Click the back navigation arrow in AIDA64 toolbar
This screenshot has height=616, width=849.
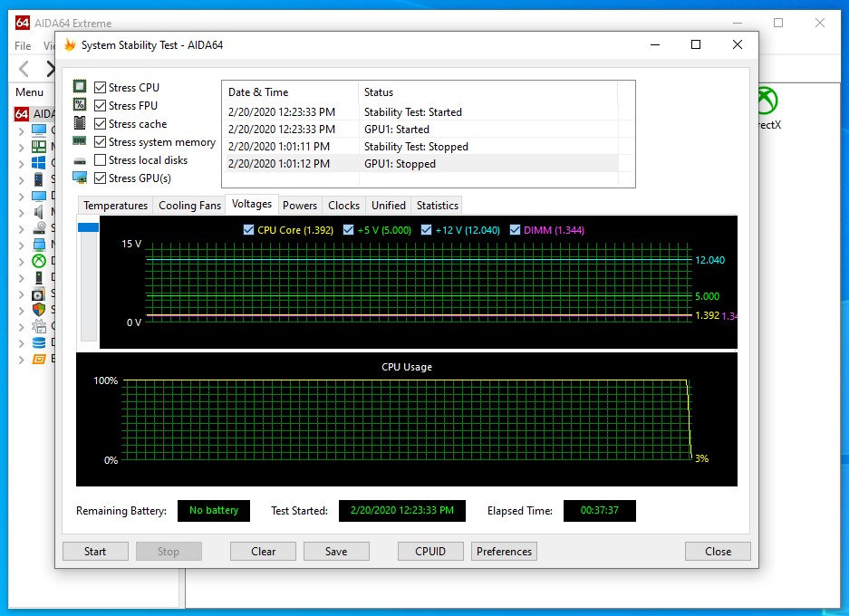24,69
